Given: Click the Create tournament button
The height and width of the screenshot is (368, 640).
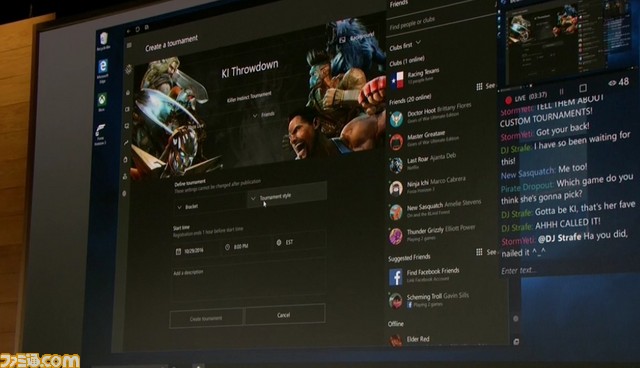Looking at the screenshot, I should click(x=206, y=318).
